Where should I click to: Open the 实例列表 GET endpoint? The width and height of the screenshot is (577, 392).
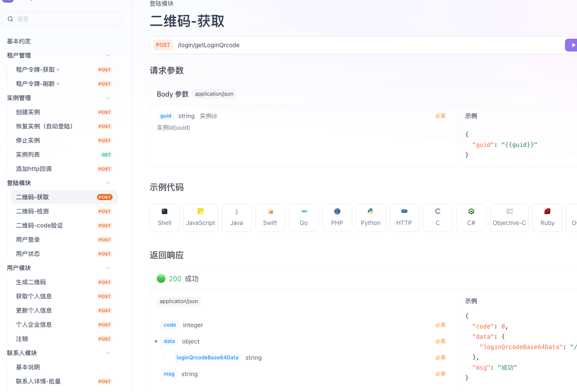[27, 154]
